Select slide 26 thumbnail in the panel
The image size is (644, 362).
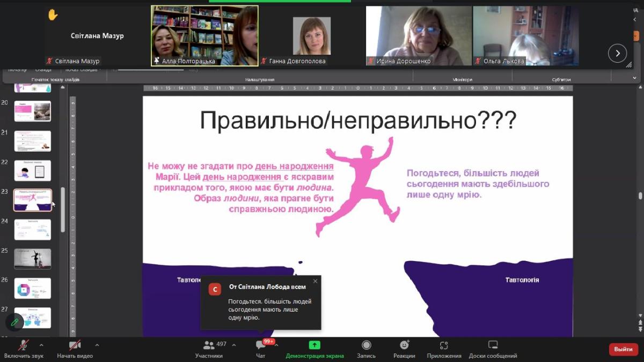pos(33,289)
